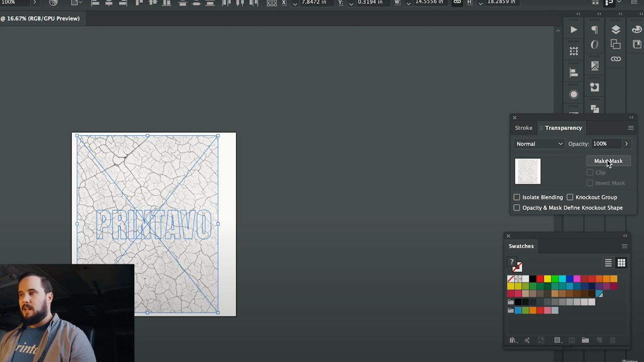
Task: Open the Swatches panel flyout menu
Action: pos(624,246)
